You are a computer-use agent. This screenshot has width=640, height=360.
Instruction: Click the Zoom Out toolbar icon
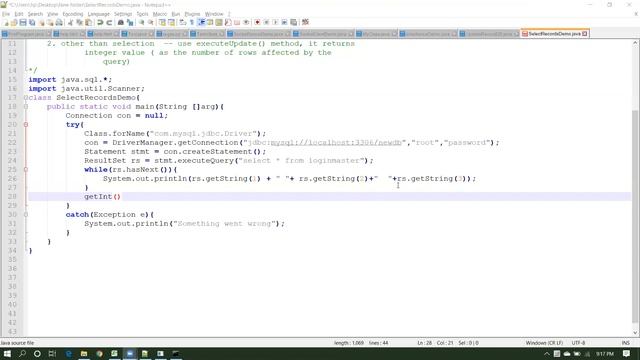click(x=151, y=22)
